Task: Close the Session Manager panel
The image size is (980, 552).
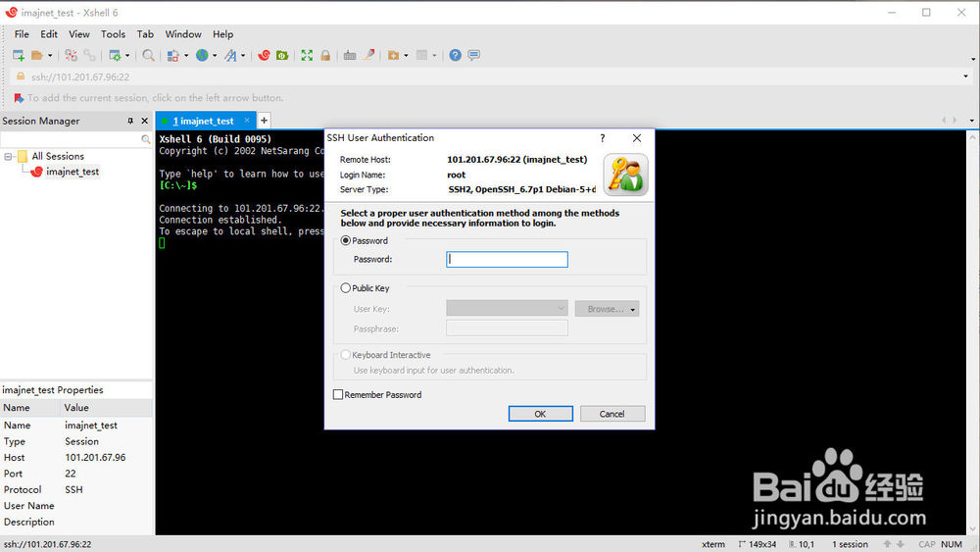Action: pos(145,121)
